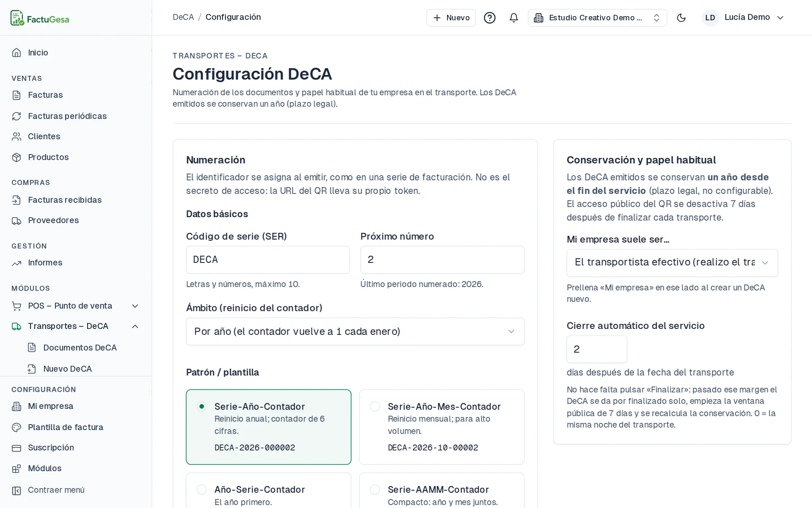The width and height of the screenshot is (812, 508).
Task: Click the Facturas recibidas icon
Action: point(16,200)
